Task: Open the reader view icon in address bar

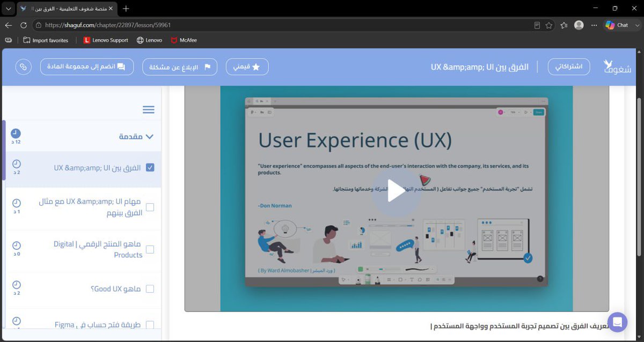Action: click(537, 25)
